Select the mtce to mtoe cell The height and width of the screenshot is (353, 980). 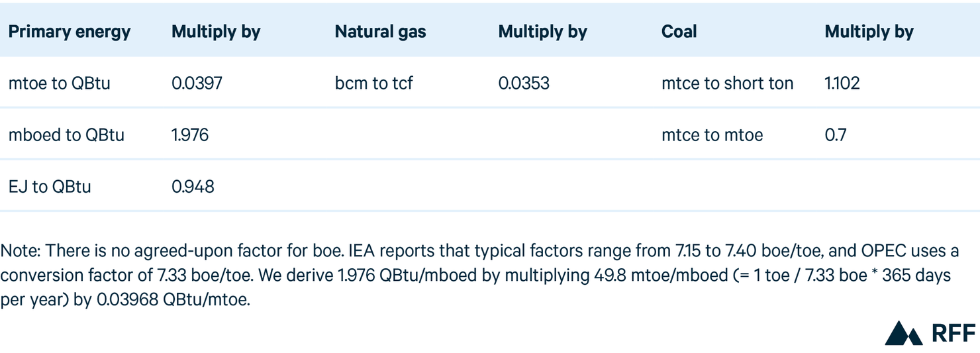pyautogui.click(x=712, y=135)
